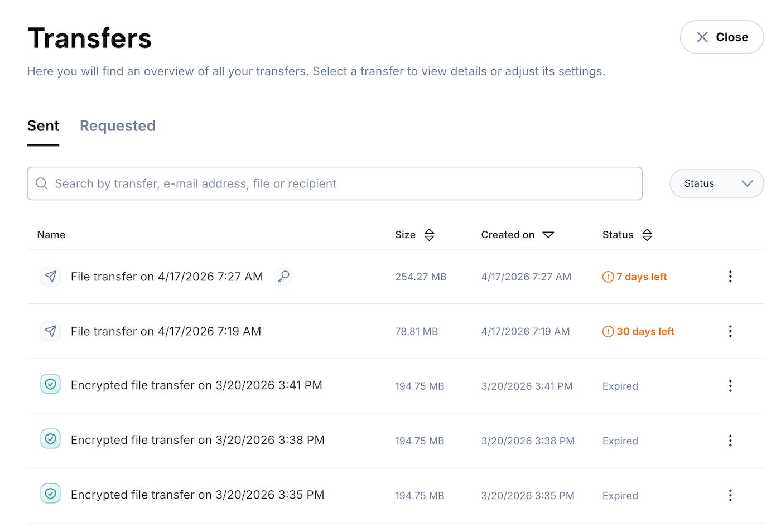Click Expired status of 3:38 PM transfer
Screen dimensions: 781x532
pos(620,441)
